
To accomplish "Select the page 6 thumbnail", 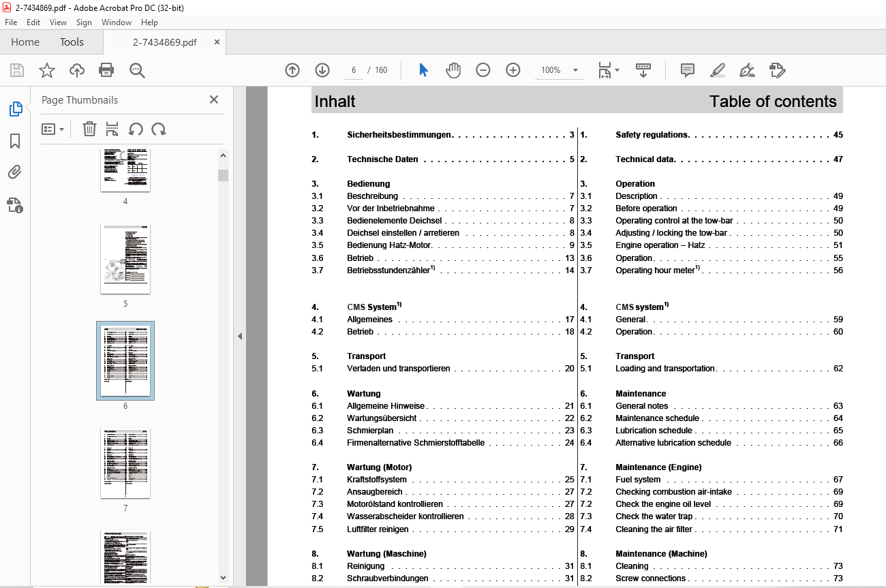I will tap(125, 361).
